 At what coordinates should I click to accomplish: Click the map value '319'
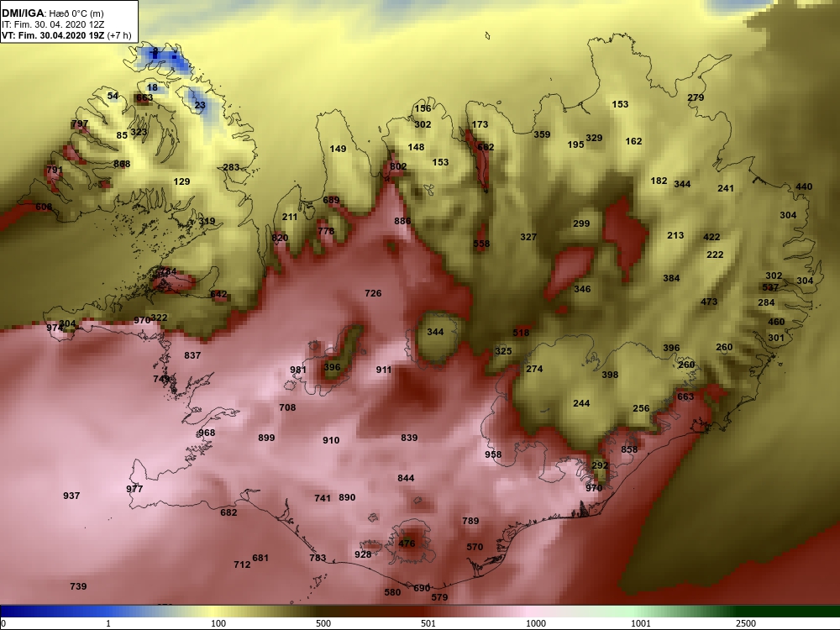pos(207,221)
